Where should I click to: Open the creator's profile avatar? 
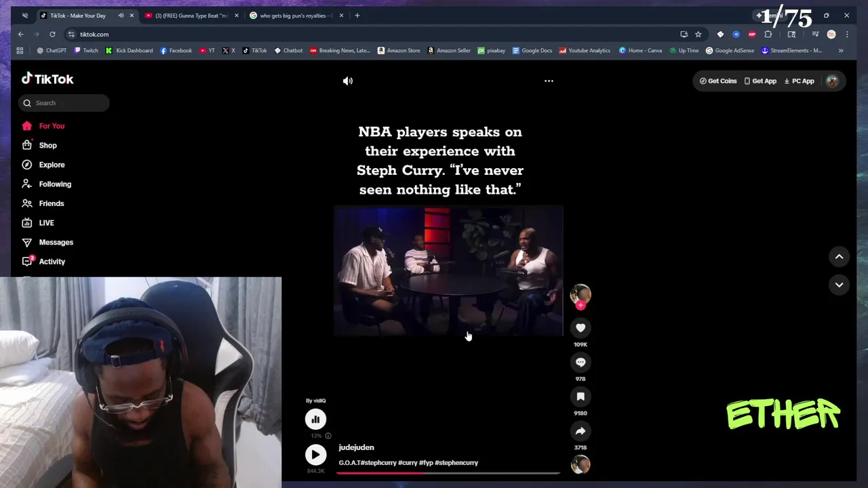coord(580,293)
